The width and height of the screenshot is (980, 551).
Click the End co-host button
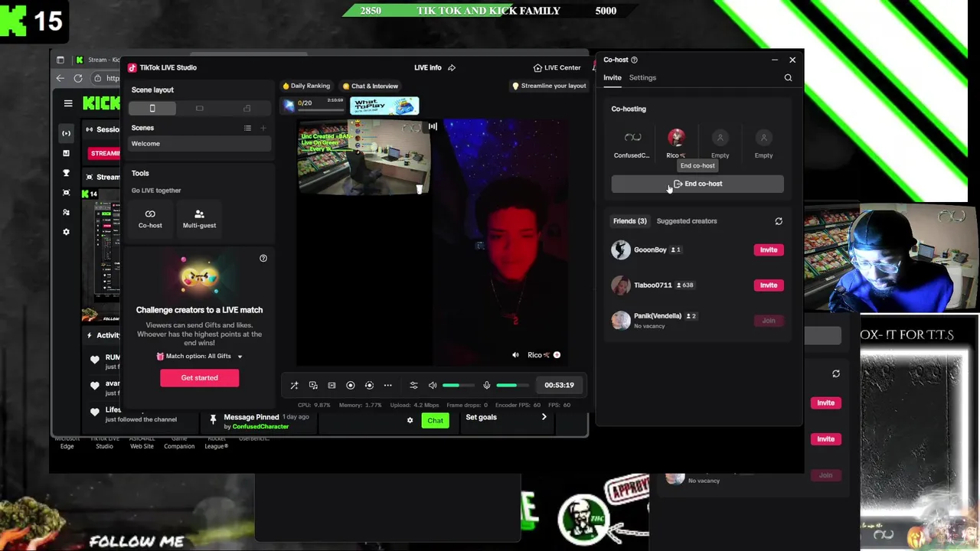pyautogui.click(x=697, y=184)
